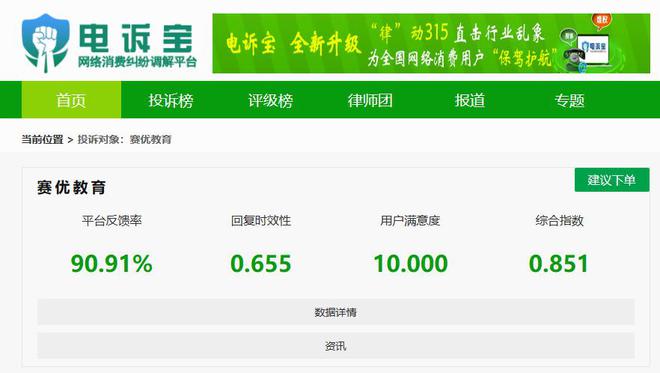The width and height of the screenshot is (660, 373).
Task: Click the 电诉宝 shield fist logo
Action: point(45,43)
